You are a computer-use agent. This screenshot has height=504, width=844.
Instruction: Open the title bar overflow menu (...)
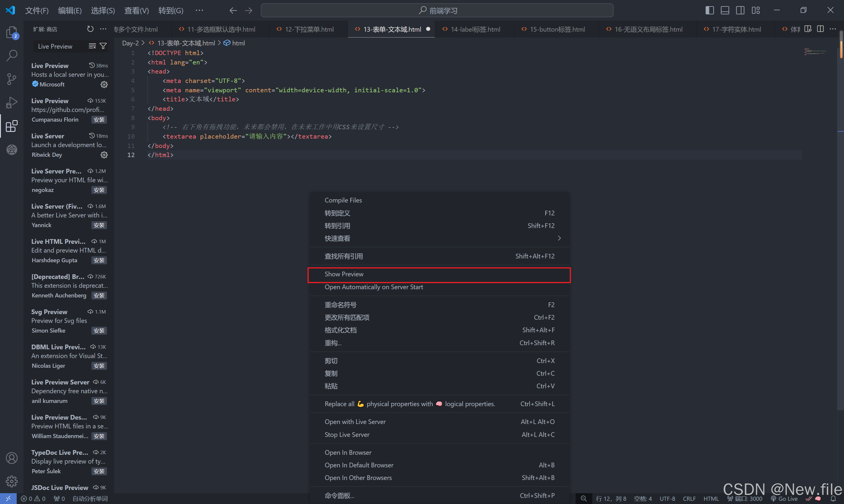point(199,11)
